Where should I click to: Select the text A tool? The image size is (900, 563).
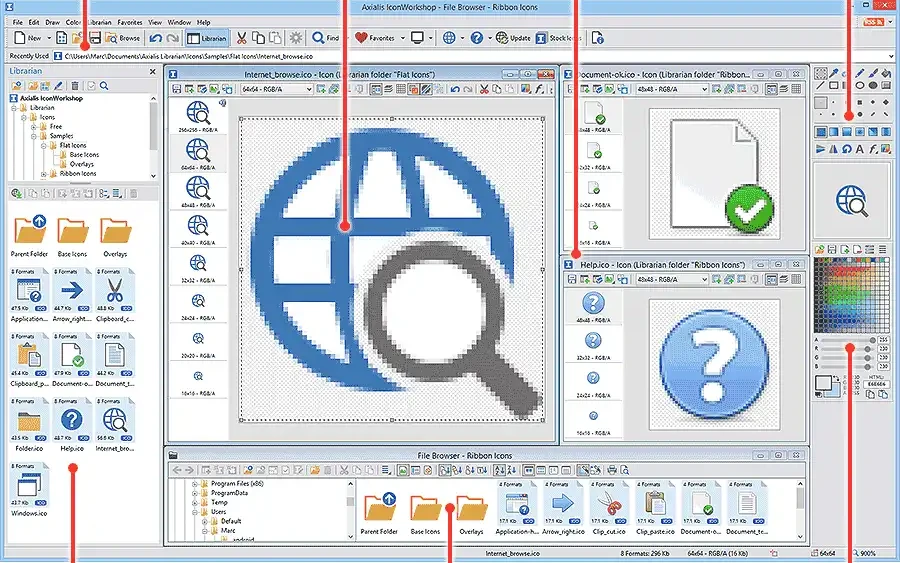[860, 149]
